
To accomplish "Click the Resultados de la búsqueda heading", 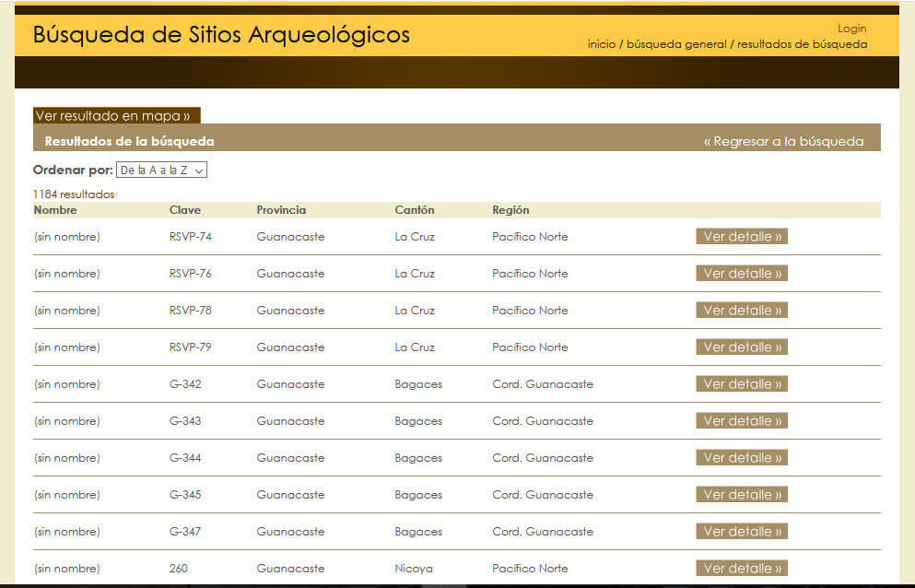I will [x=130, y=141].
